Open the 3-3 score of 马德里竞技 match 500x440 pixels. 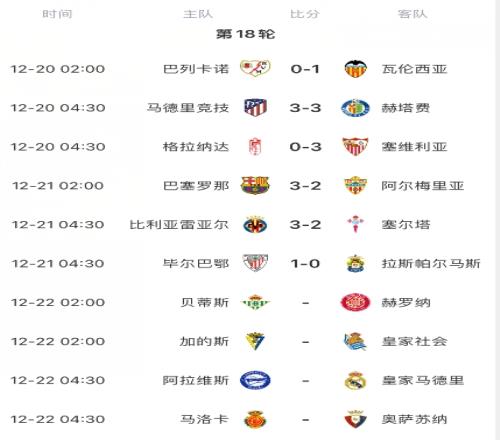(305, 108)
